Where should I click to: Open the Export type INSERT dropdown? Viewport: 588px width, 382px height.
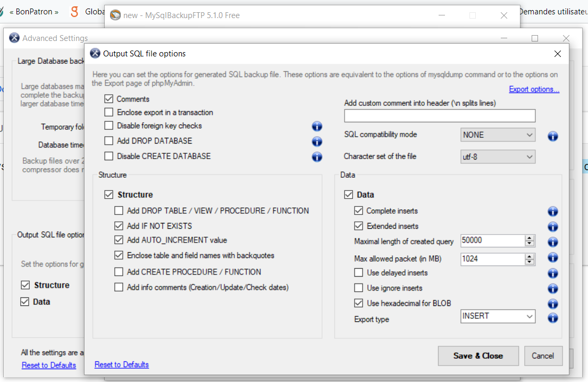click(x=498, y=317)
